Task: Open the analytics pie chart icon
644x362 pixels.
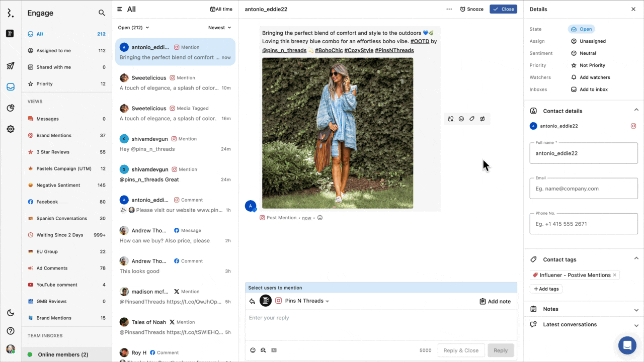Action: [x=11, y=108]
